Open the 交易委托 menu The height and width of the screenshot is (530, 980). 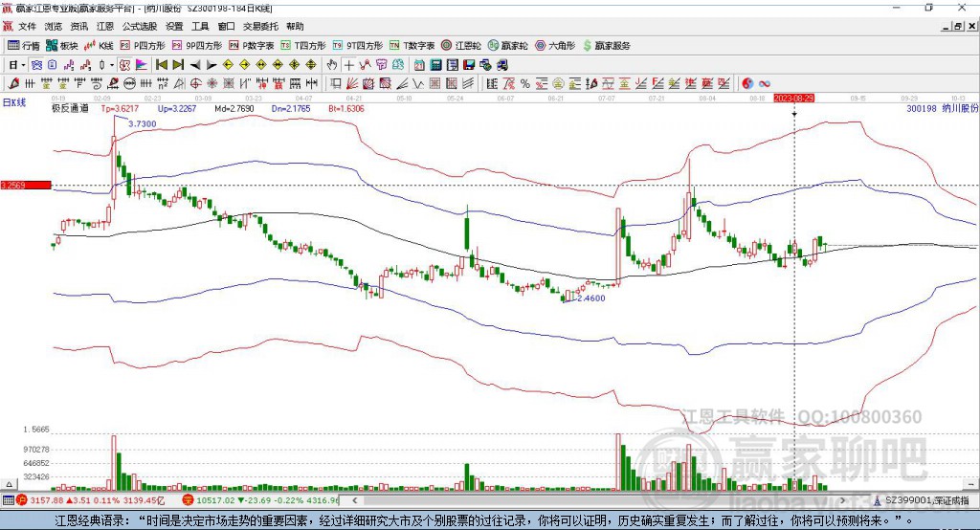point(260,26)
